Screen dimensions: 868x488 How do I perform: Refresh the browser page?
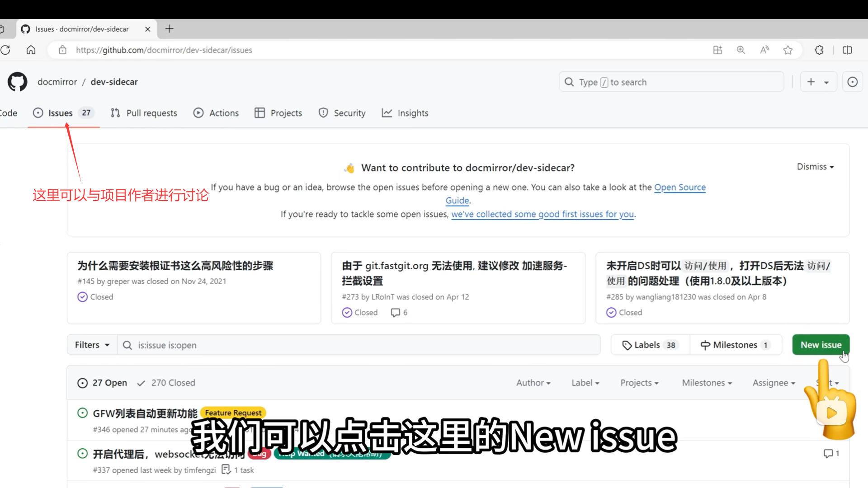(x=5, y=50)
